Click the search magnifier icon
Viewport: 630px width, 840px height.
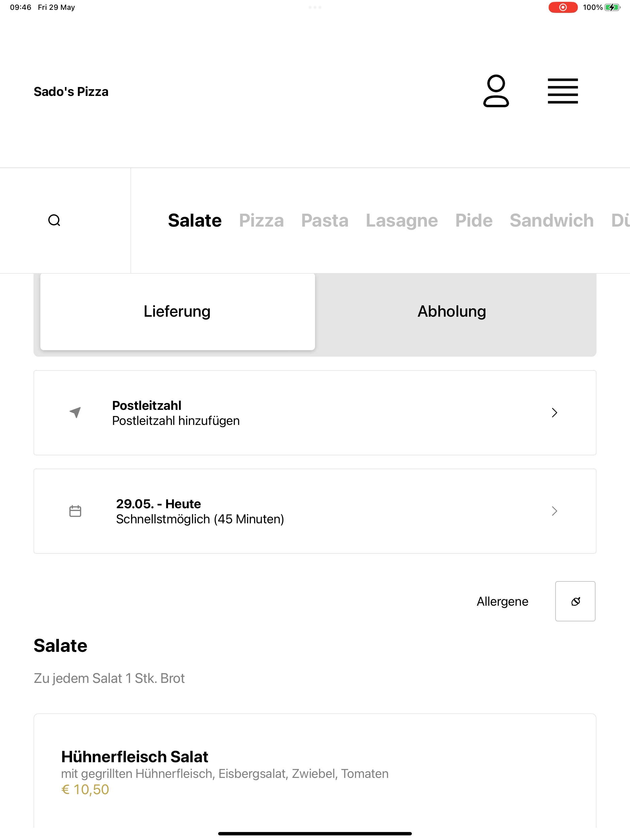click(54, 220)
